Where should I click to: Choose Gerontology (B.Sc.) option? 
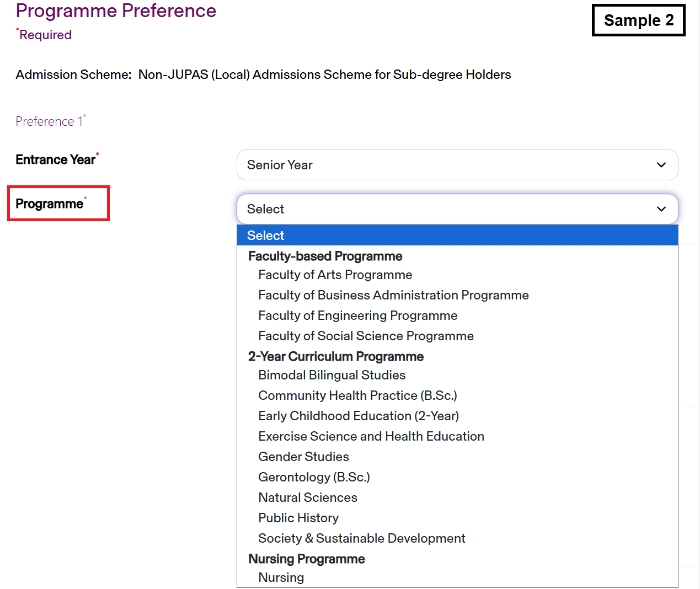tap(314, 477)
